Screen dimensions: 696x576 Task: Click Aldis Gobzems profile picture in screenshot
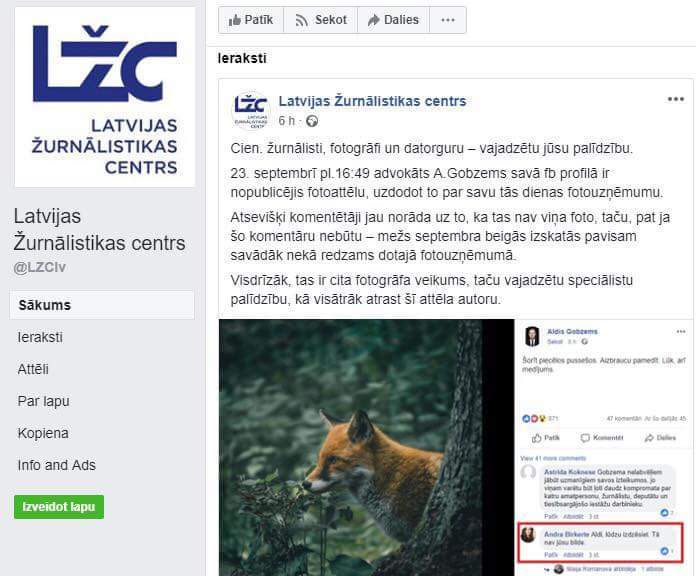[532, 336]
